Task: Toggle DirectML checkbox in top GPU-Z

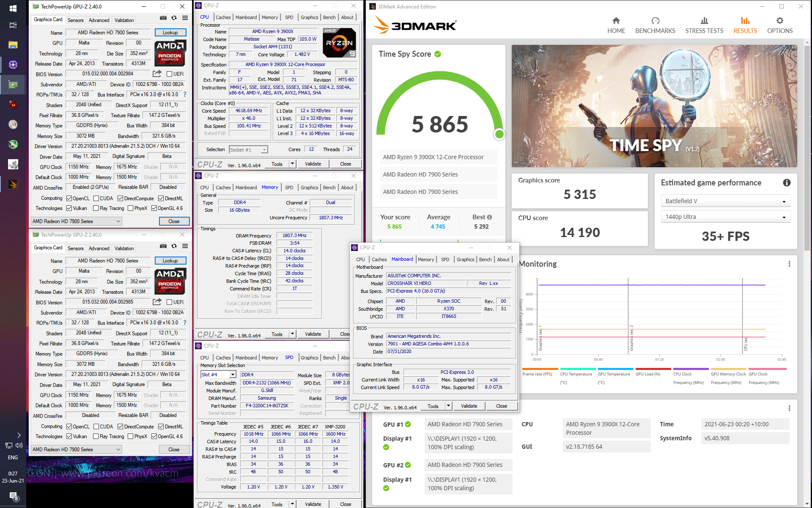Action: point(161,198)
